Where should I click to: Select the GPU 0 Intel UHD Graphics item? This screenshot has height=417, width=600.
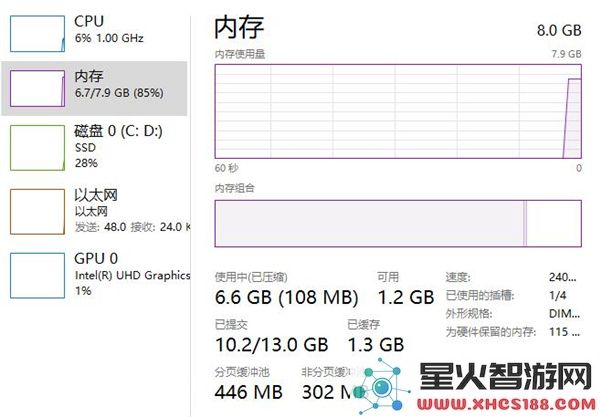point(96,274)
